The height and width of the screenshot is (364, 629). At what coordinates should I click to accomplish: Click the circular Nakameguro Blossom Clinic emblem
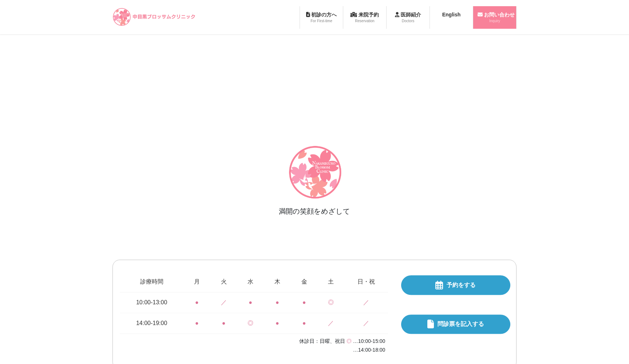[x=315, y=172]
